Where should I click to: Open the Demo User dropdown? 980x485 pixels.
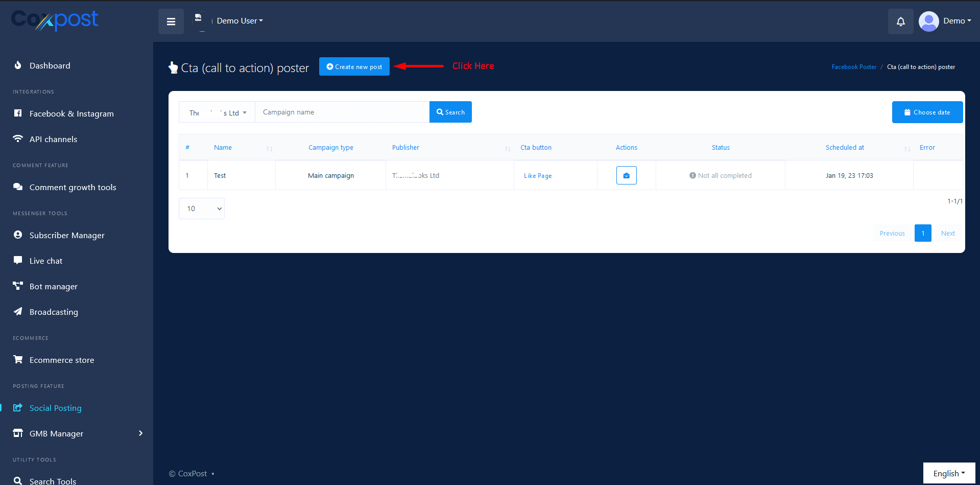coord(240,21)
